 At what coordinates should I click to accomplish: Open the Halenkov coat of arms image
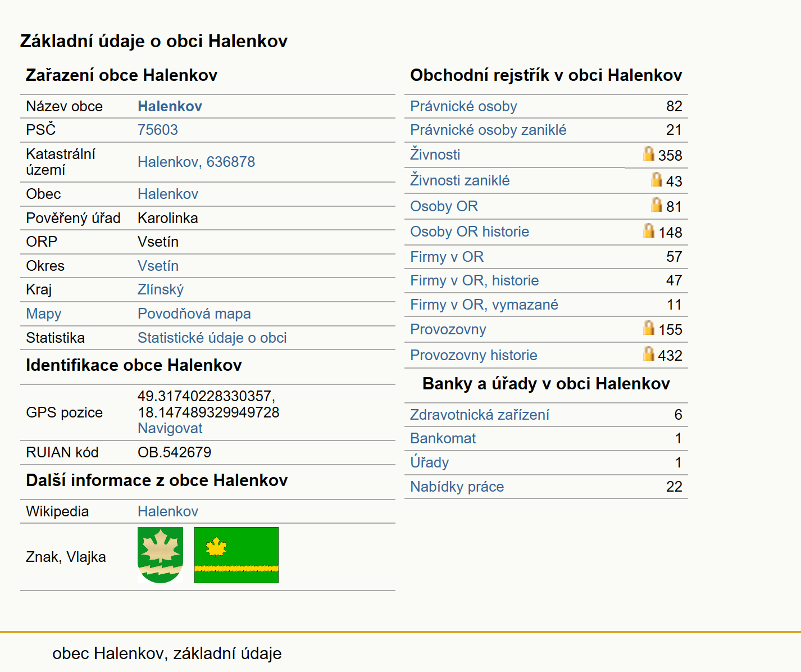click(160, 555)
